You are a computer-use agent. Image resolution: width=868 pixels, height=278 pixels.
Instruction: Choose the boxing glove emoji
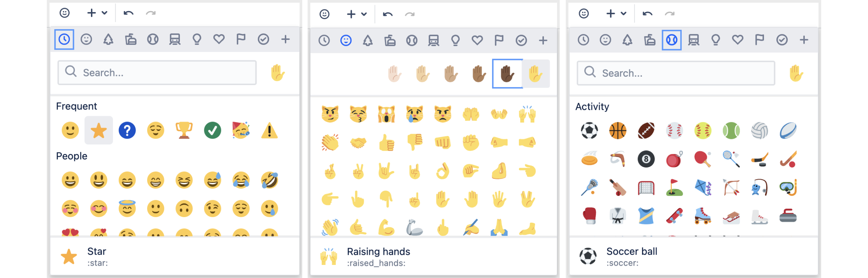click(589, 216)
